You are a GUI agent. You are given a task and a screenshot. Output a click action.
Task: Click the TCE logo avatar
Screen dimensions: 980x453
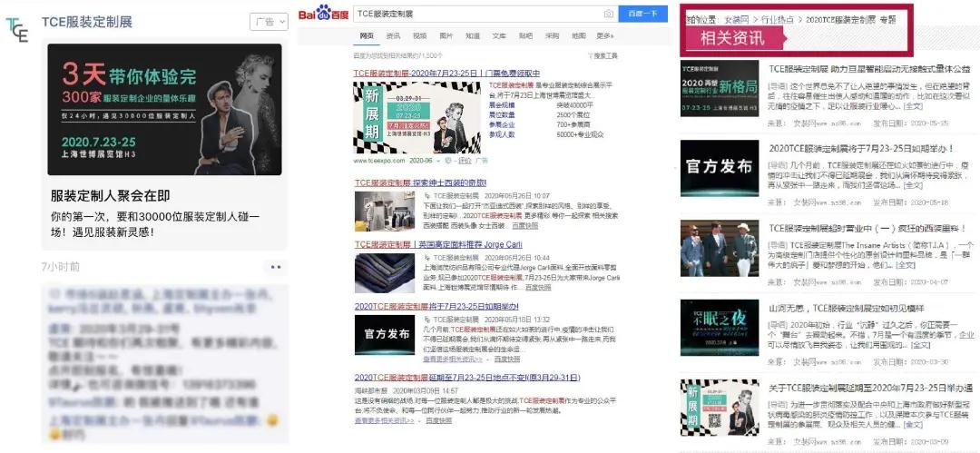coord(17,28)
